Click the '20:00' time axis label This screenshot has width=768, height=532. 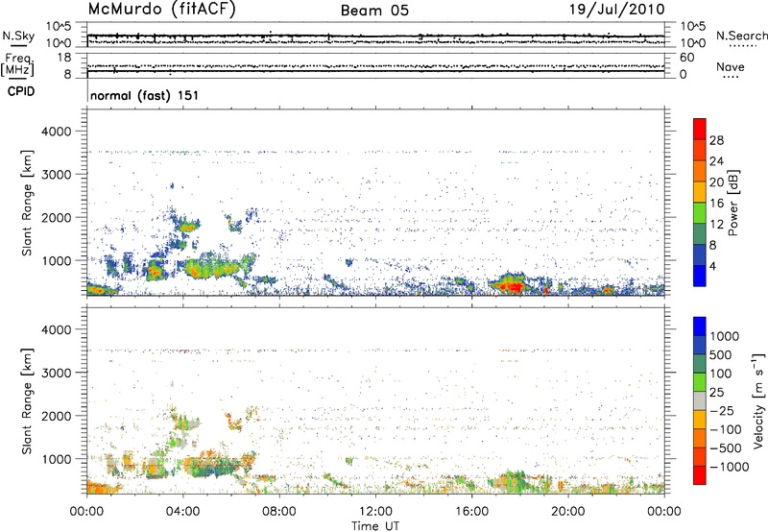coord(568,512)
